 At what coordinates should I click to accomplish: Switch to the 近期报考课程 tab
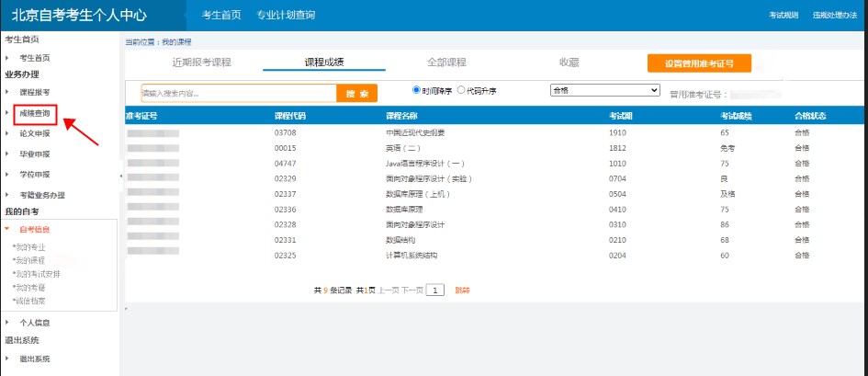tap(201, 63)
